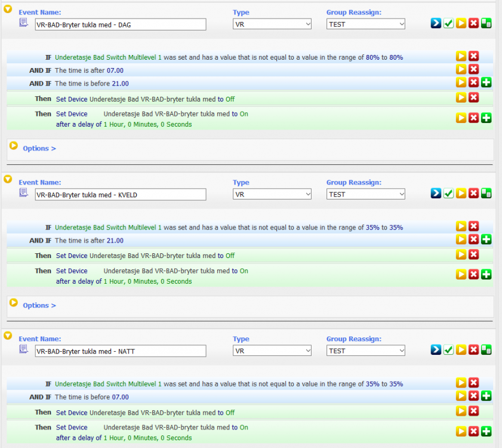502x448 pixels.
Task: Click the yellow icon on the 80% to 80% row
Action: (461, 56)
